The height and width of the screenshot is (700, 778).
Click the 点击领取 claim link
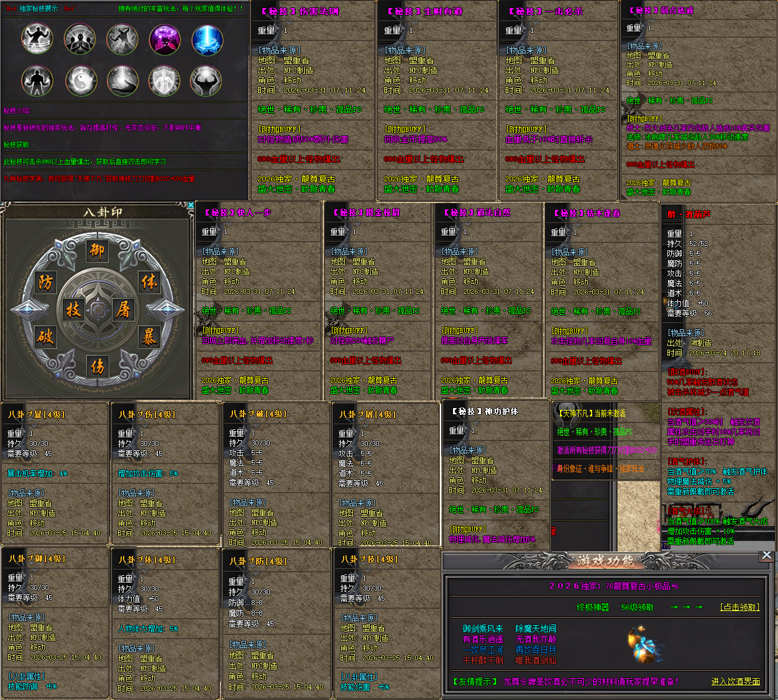coord(739,607)
